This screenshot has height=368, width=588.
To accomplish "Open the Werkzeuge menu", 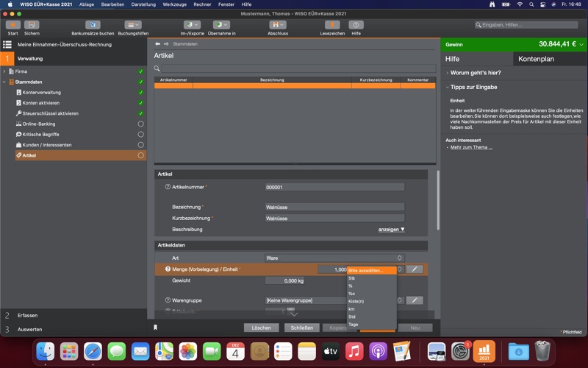I will (x=174, y=4).
